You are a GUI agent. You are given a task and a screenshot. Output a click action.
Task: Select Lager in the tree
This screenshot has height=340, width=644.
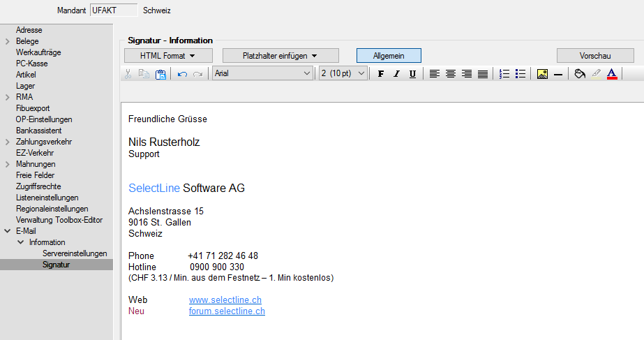(25, 86)
